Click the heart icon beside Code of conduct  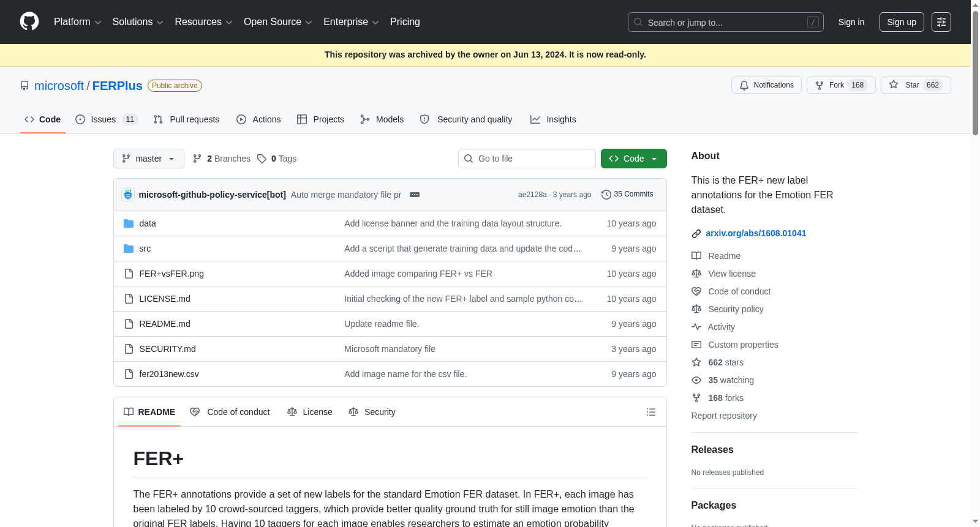pos(696,291)
